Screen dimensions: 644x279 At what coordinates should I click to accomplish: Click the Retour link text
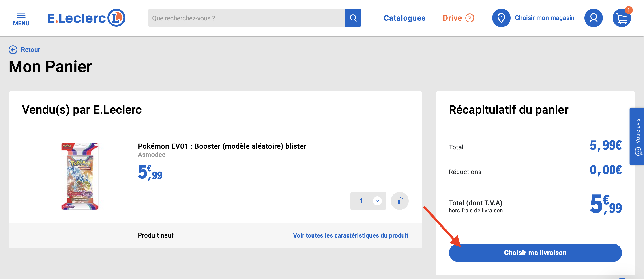click(x=30, y=50)
